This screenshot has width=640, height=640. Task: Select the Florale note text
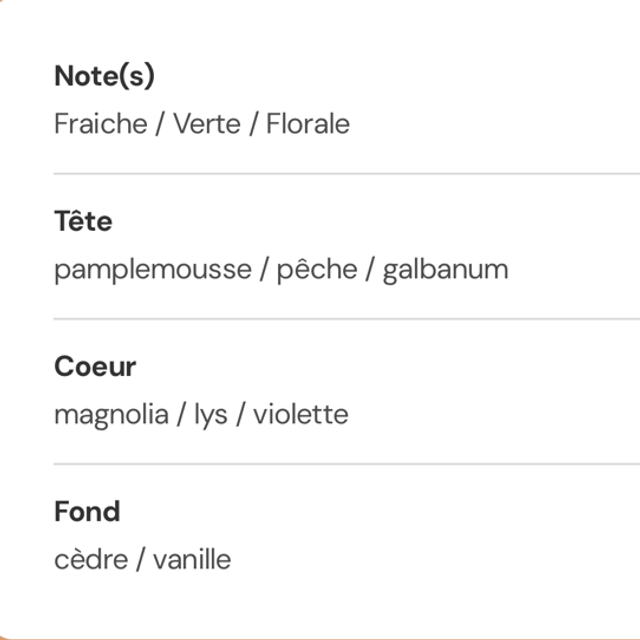[308, 125]
